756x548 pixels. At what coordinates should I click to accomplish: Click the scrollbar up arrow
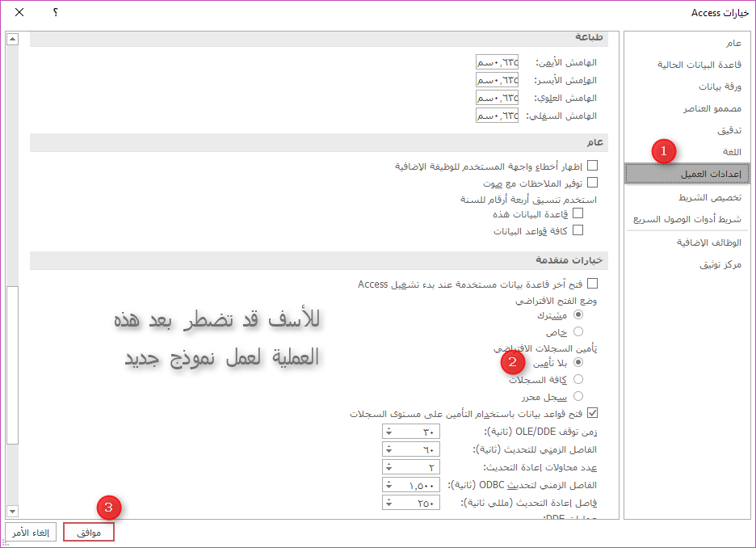[x=13, y=39]
